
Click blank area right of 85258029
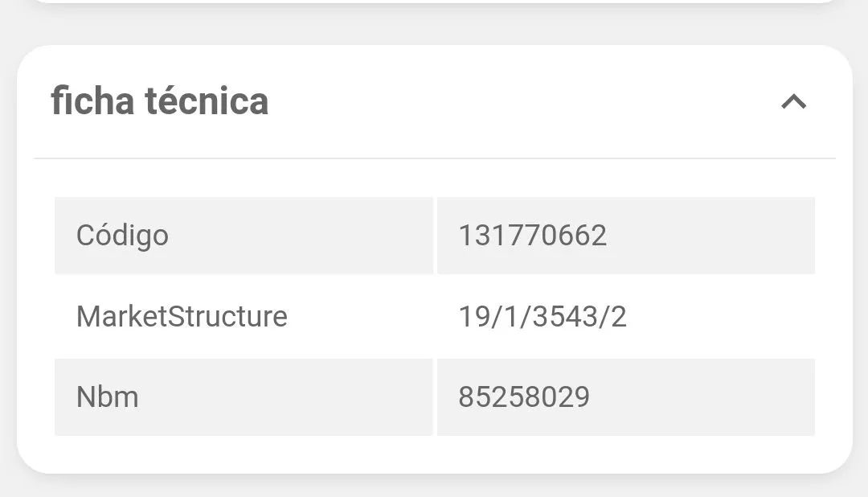coord(707,397)
